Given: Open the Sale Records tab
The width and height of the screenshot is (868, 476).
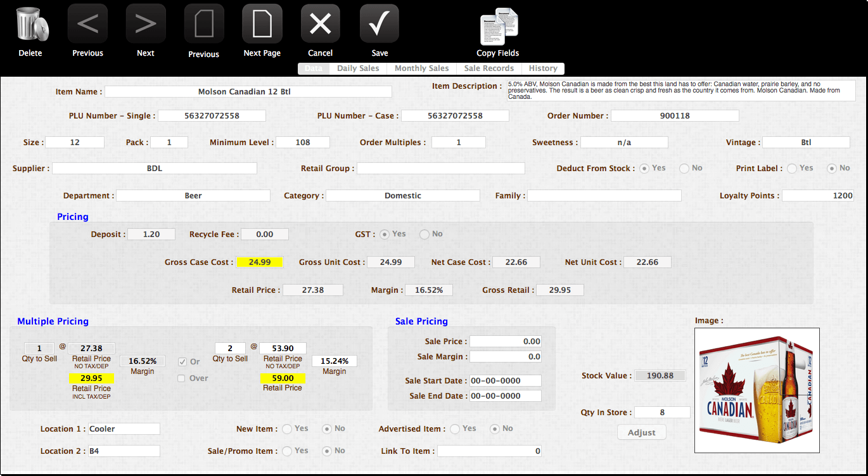Looking at the screenshot, I should tap(489, 68).
